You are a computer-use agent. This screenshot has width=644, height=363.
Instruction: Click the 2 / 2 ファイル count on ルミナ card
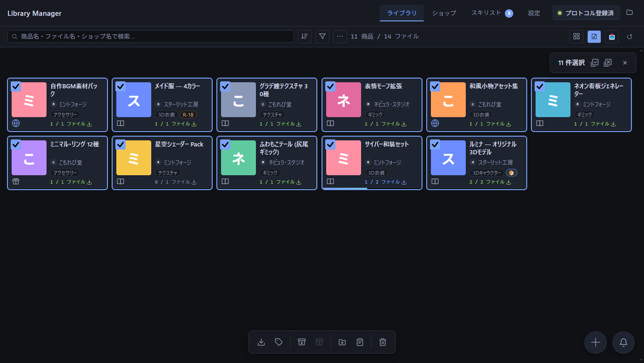click(487, 182)
